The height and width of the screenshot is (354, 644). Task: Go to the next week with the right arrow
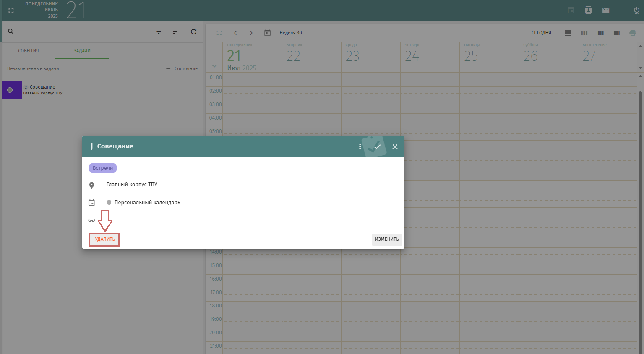click(251, 33)
